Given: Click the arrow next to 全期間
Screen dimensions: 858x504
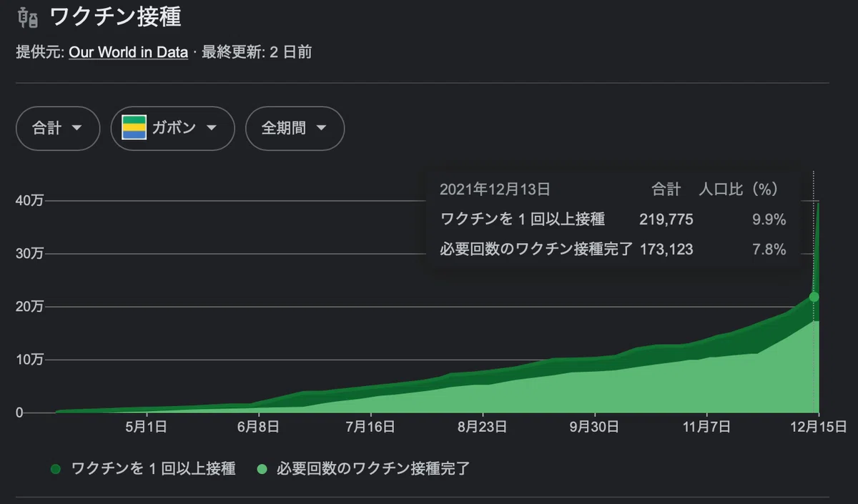Looking at the screenshot, I should click(321, 128).
